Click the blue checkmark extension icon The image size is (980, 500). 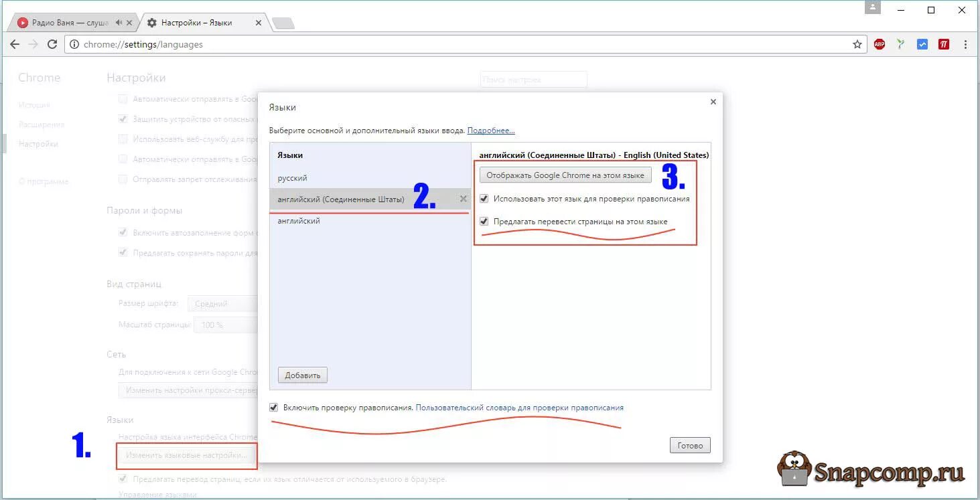(x=922, y=45)
